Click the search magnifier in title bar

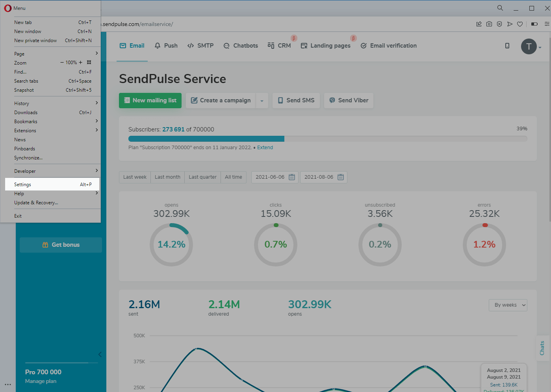500,8
